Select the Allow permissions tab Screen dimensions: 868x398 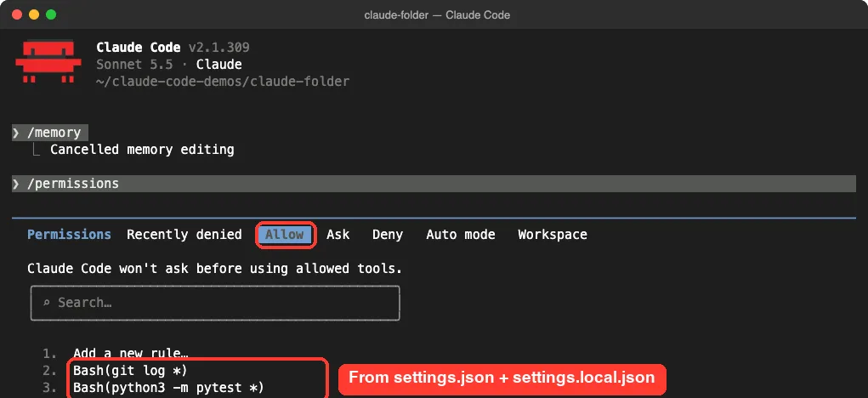(285, 235)
